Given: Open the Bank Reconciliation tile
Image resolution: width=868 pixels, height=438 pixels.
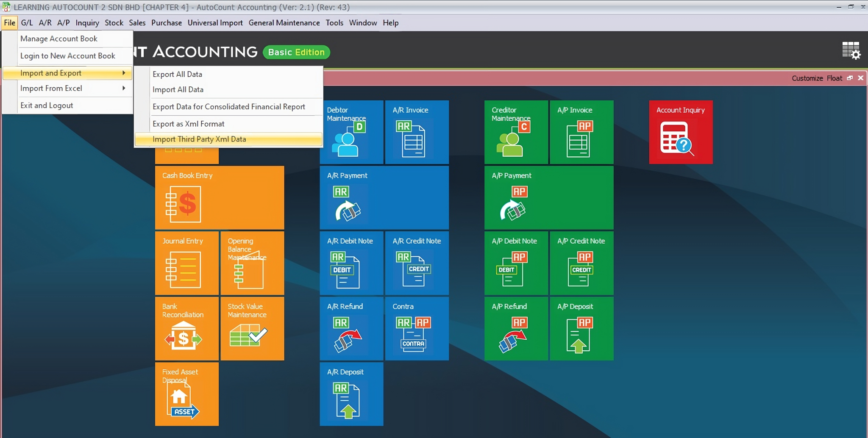Looking at the screenshot, I should (187, 328).
